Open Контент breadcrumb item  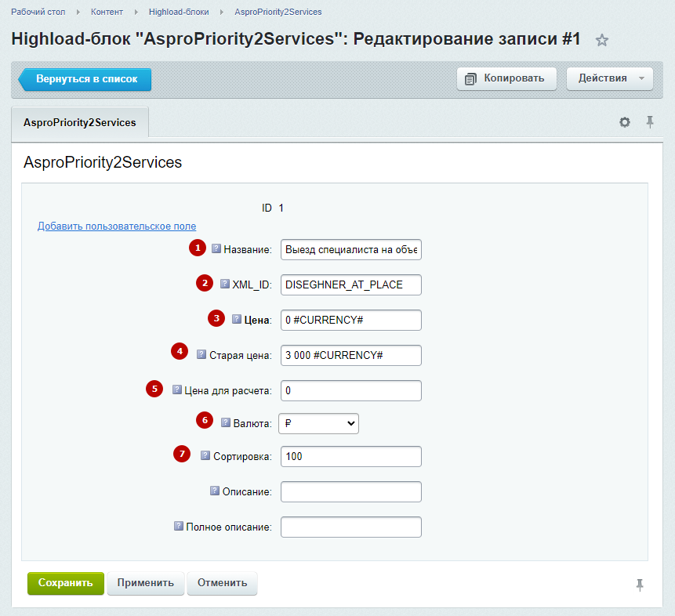coord(107,12)
